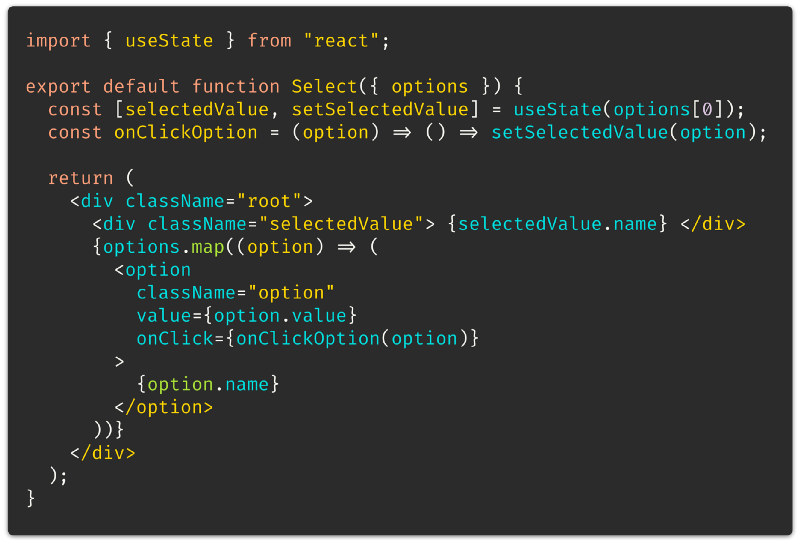The image size is (800, 540).
Task: Click the onClickOption constant name
Action: 186,133
